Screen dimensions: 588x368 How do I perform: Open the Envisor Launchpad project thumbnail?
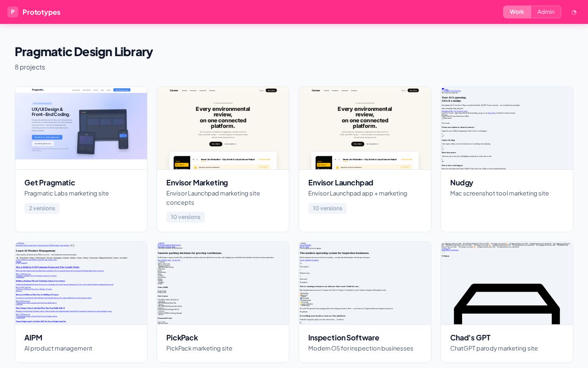click(x=365, y=128)
